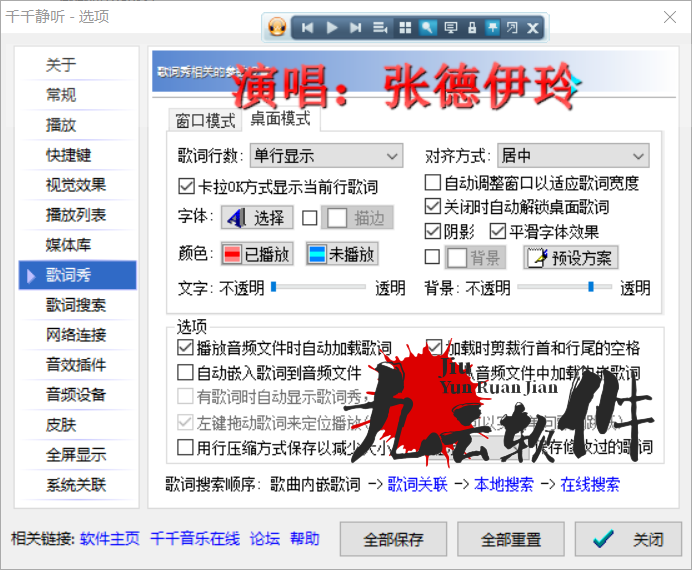The image size is (692, 570).
Task: Click the 本地搜索 link
Action: pyautogui.click(x=504, y=484)
